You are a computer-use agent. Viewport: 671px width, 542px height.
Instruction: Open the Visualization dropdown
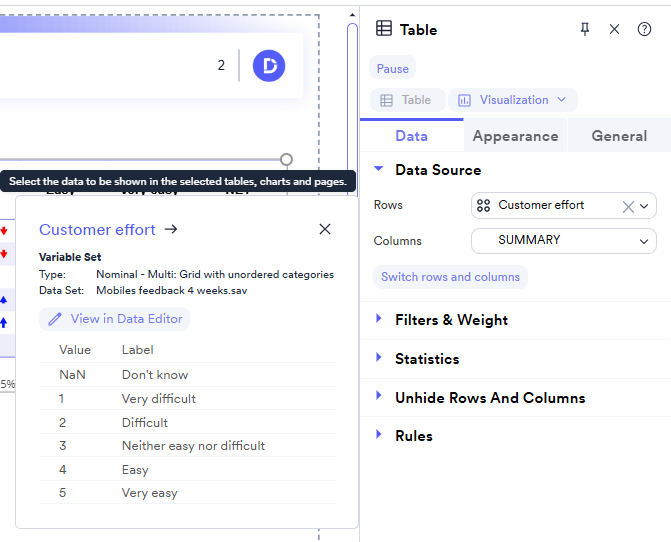pos(513,100)
